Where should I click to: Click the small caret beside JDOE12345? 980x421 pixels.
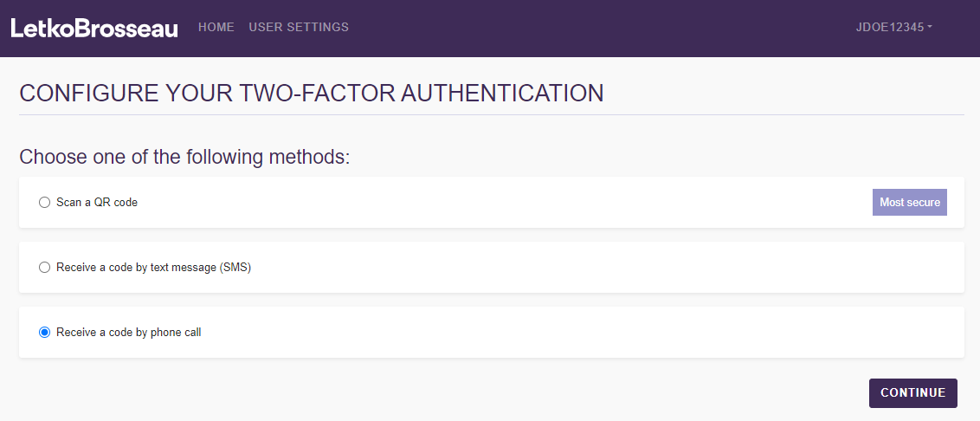point(930,27)
